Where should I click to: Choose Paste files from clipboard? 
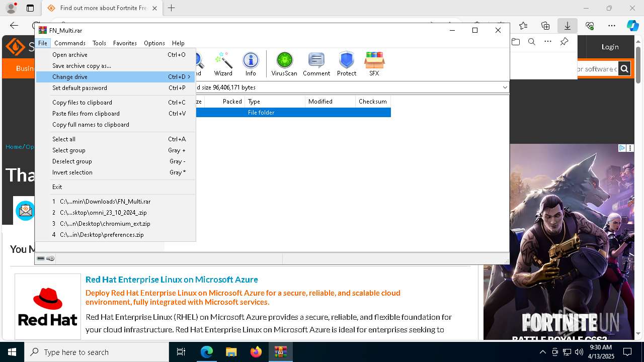coord(115,114)
